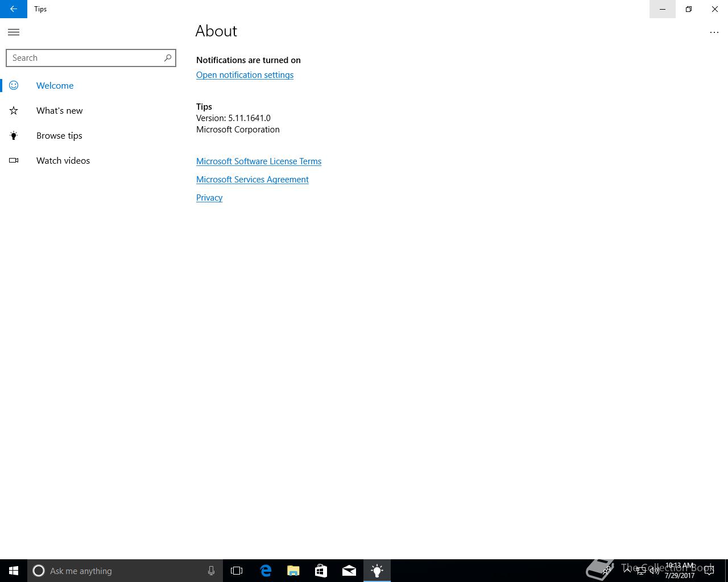Open notification settings link

coord(245,75)
